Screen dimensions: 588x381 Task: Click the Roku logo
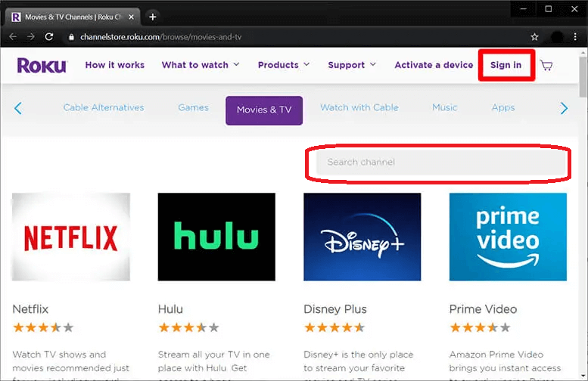coord(42,66)
